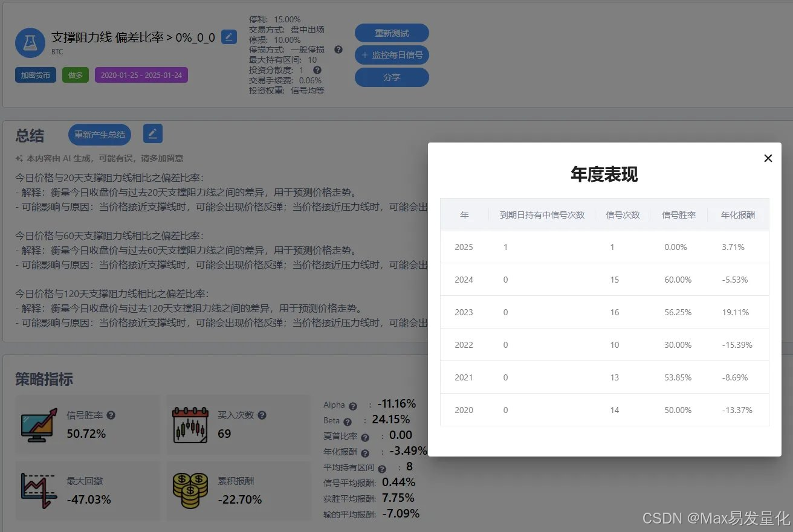
Task: Click the 年化报酬 column header in table
Action: click(738, 214)
